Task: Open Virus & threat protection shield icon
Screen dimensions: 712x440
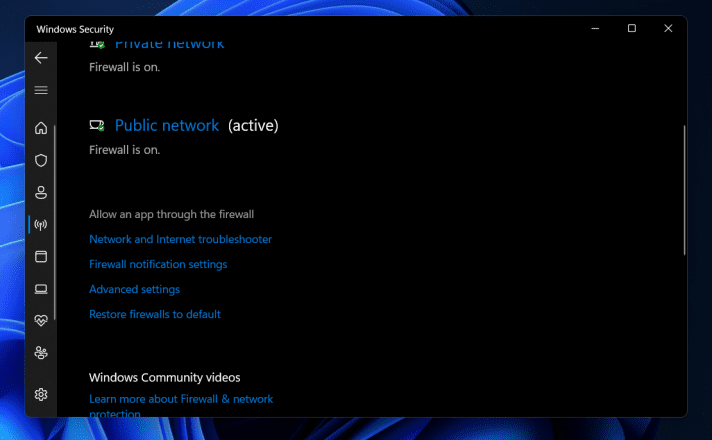Action: pos(41,160)
